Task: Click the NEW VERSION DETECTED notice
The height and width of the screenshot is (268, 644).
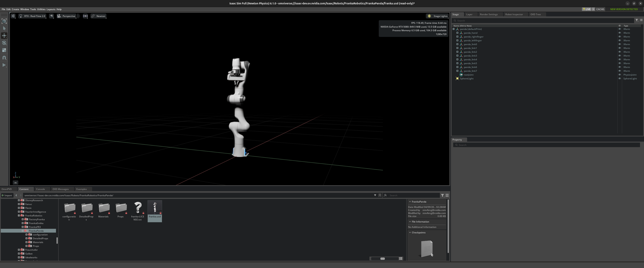Action: pos(624,9)
